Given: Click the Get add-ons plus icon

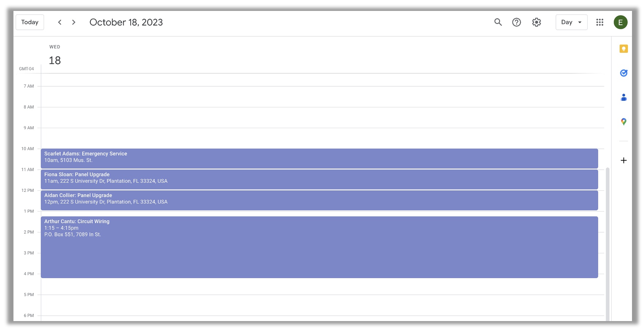Looking at the screenshot, I should tap(624, 161).
